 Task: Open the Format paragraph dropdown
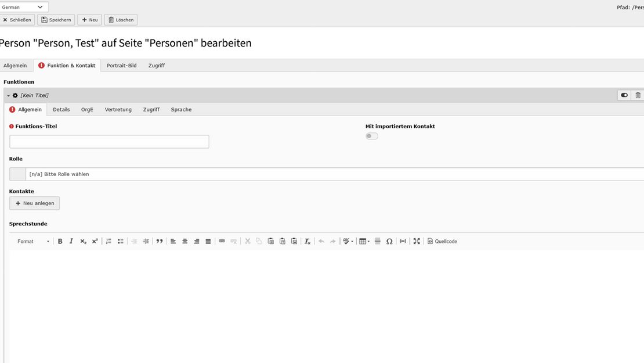[x=33, y=242]
